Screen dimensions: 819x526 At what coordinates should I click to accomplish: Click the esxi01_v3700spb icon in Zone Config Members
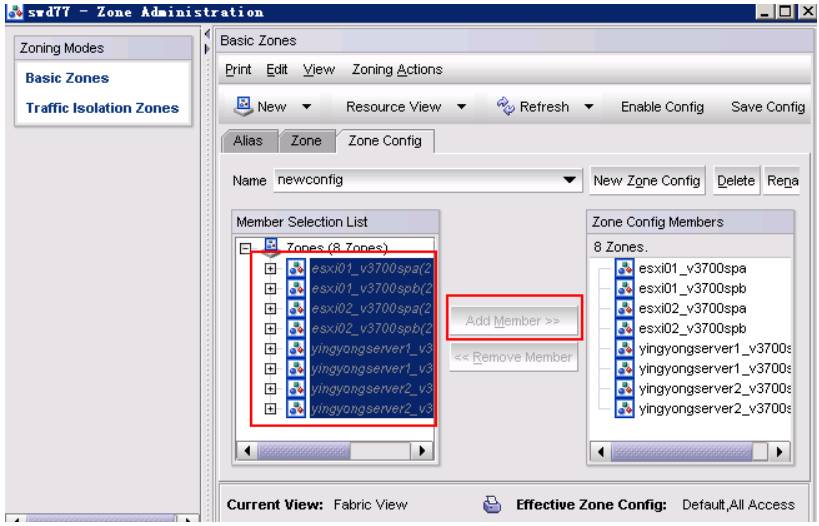coord(624,288)
